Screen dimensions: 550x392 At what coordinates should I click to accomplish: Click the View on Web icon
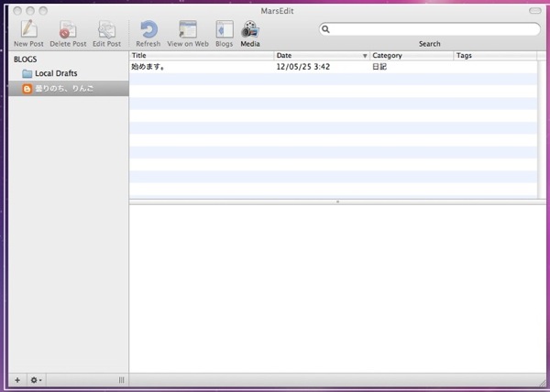(188, 28)
